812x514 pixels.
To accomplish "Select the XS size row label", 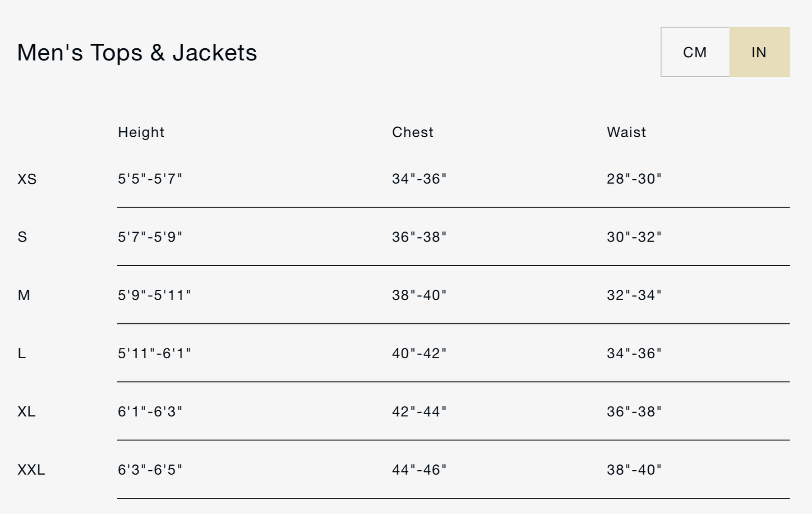I will point(27,179).
